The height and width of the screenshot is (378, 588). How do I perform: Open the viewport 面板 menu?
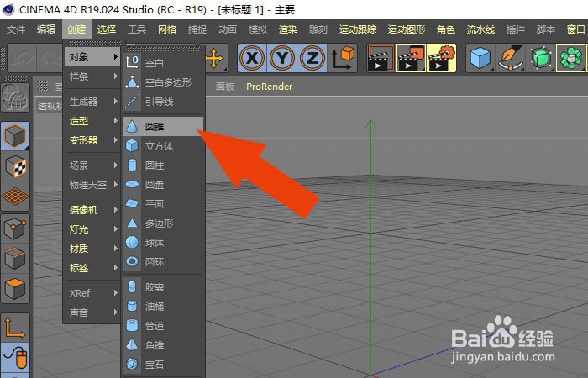[x=225, y=87]
